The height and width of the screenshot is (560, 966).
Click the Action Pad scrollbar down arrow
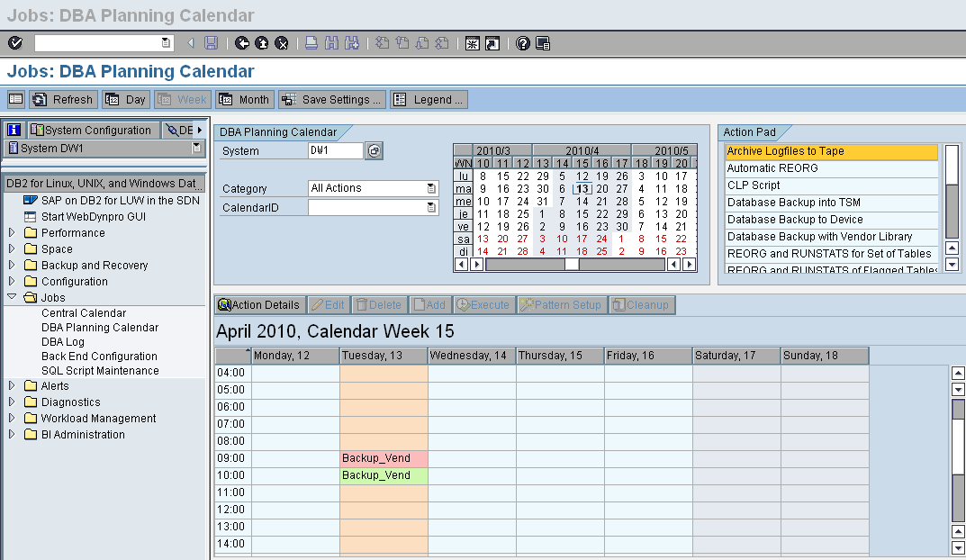point(952,264)
